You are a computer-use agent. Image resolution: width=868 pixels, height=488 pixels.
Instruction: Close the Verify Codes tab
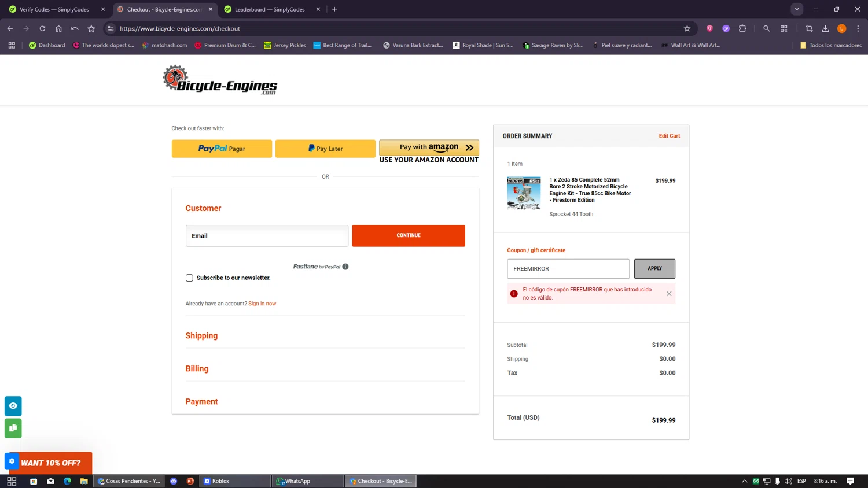103,9
